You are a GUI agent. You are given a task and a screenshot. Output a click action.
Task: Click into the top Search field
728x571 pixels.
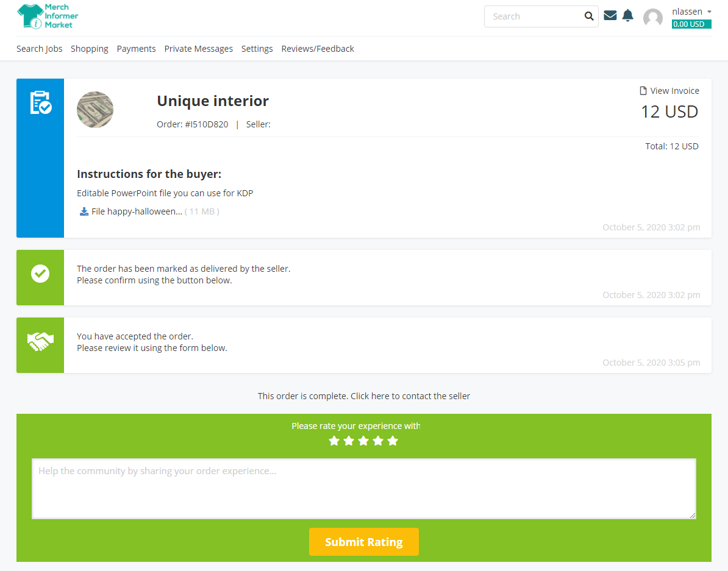pyautogui.click(x=534, y=16)
